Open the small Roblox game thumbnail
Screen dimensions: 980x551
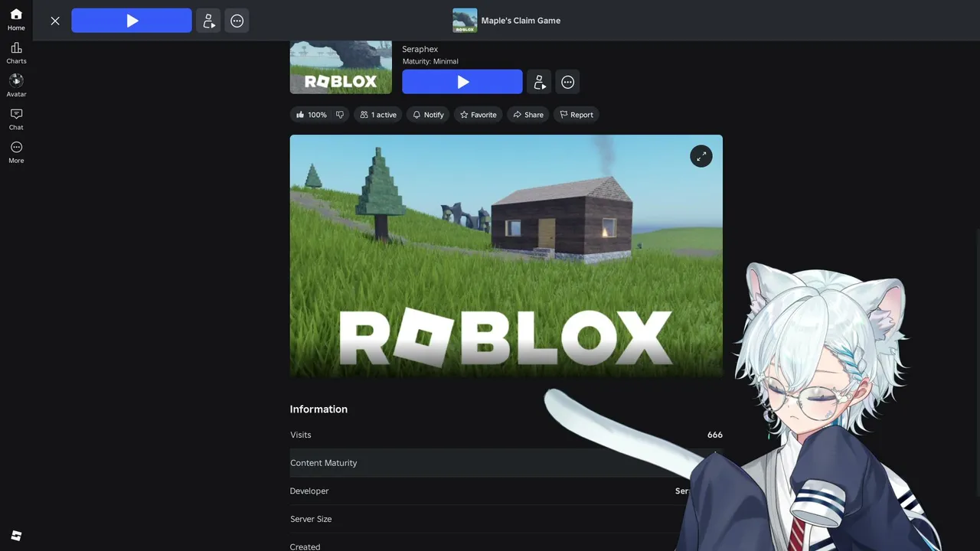coord(341,67)
